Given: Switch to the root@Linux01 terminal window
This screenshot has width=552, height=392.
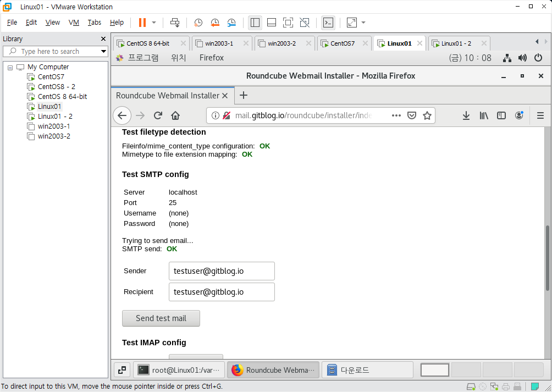Looking at the screenshot, I should 179,370.
